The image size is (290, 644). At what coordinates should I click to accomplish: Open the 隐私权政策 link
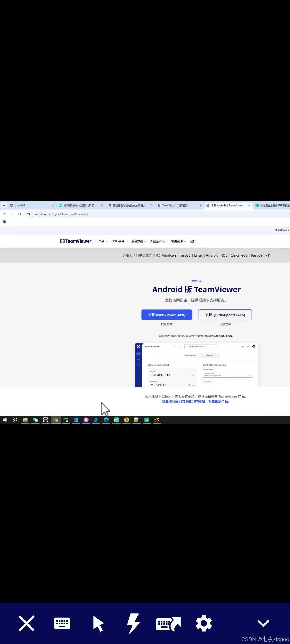[226, 336]
